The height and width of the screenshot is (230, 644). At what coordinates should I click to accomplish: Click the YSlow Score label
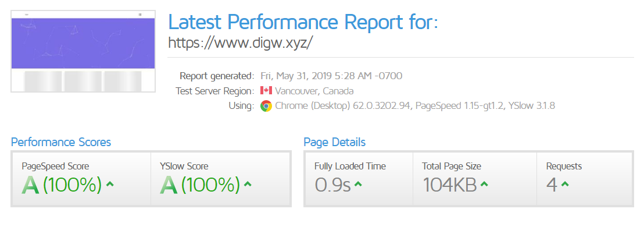(184, 166)
